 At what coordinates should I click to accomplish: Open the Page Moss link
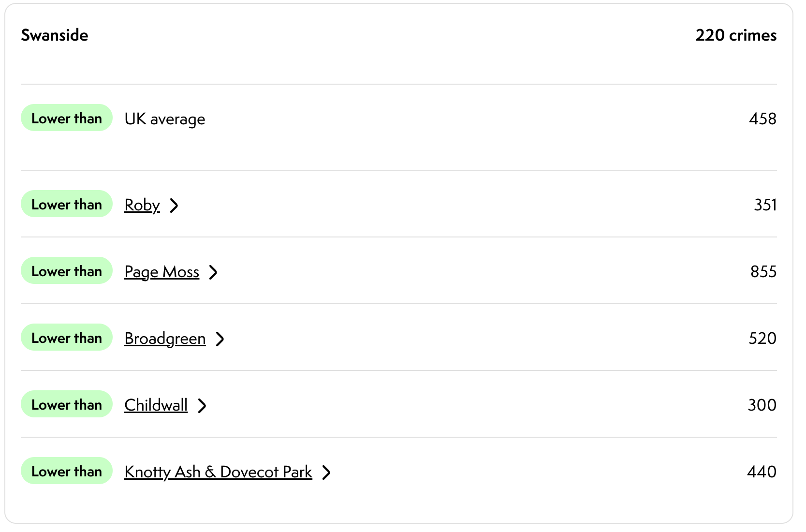click(161, 272)
